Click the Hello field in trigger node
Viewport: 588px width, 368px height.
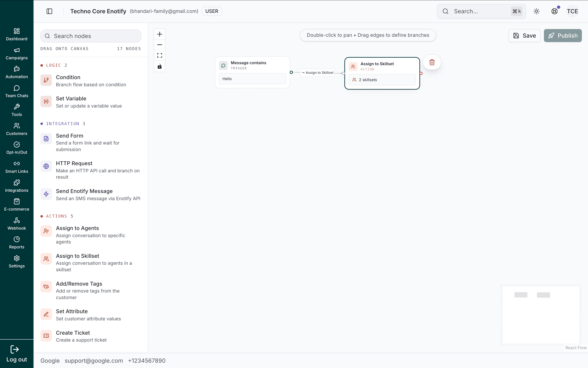(252, 79)
